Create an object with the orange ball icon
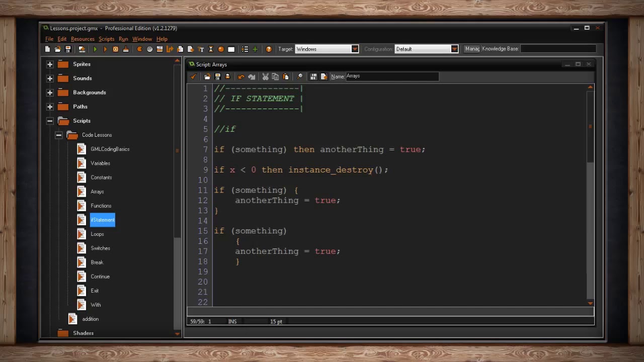 (x=221, y=49)
